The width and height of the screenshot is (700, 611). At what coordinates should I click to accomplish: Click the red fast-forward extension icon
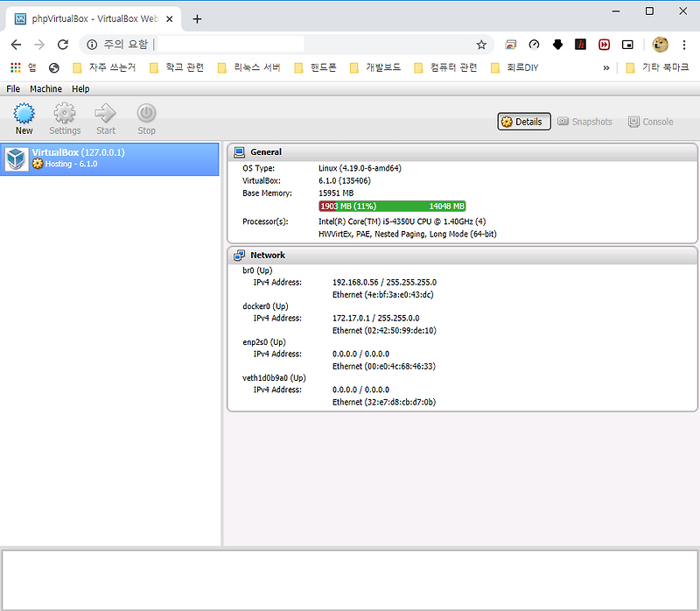(x=604, y=45)
